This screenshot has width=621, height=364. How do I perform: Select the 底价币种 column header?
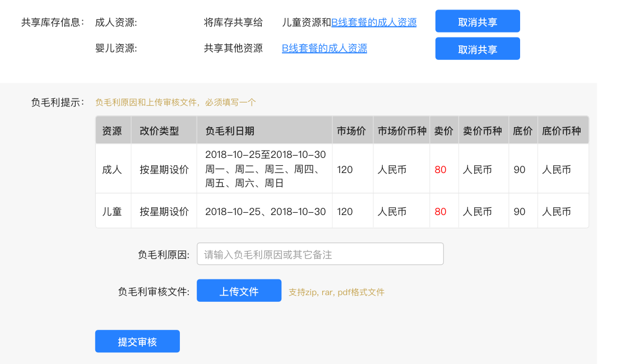pos(562,131)
